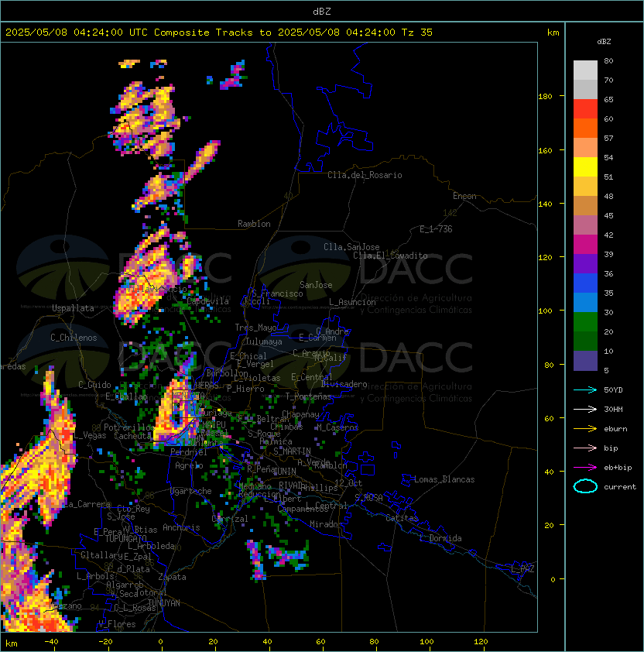644x652 pixels.
Task: Pick the orange 57-60 dBZ swatch
Action: (x=585, y=129)
